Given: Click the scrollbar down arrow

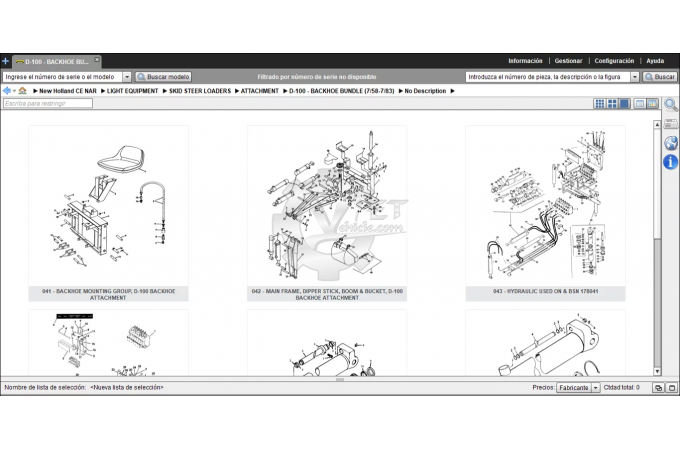Looking at the screenshot, I should click(657, 372).
